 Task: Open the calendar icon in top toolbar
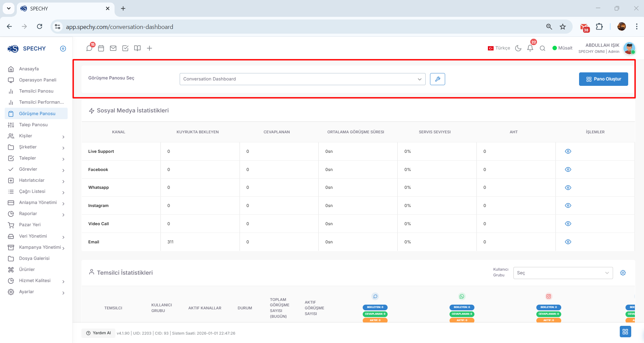pos(101,48)
